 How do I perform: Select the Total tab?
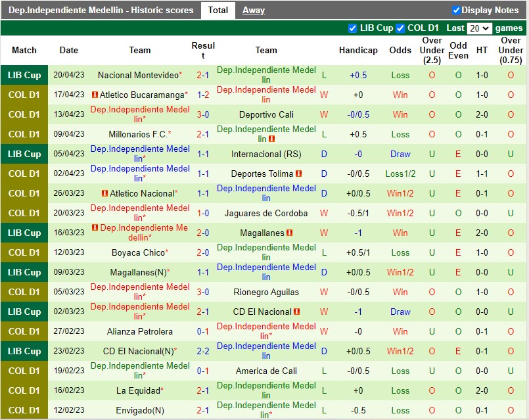(x=218, y=10)
